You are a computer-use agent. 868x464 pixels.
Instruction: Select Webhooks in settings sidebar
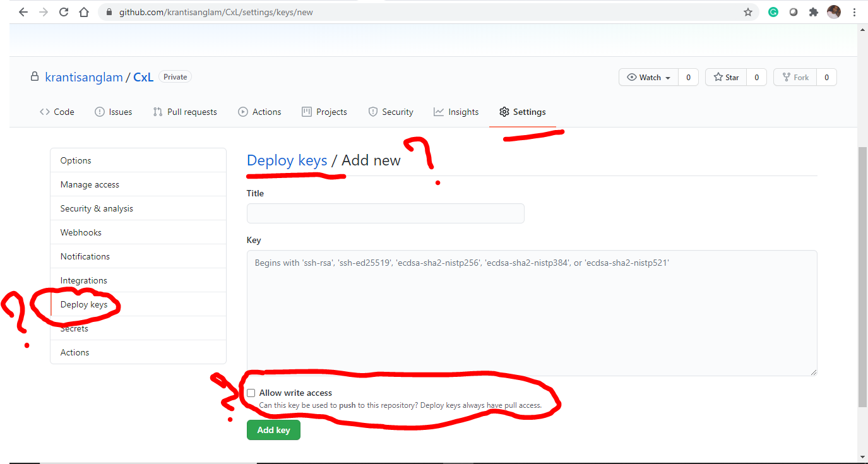click(81, 232)
